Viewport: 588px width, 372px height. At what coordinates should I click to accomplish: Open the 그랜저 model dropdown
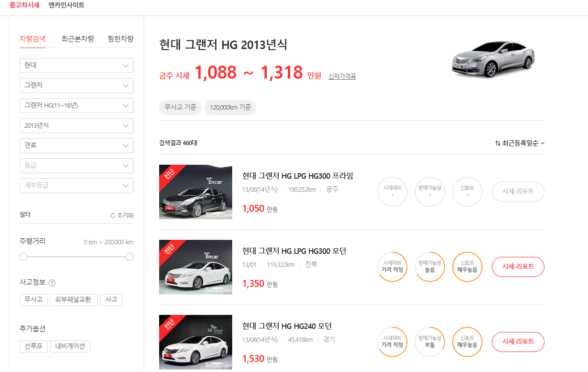click(77, 86)
